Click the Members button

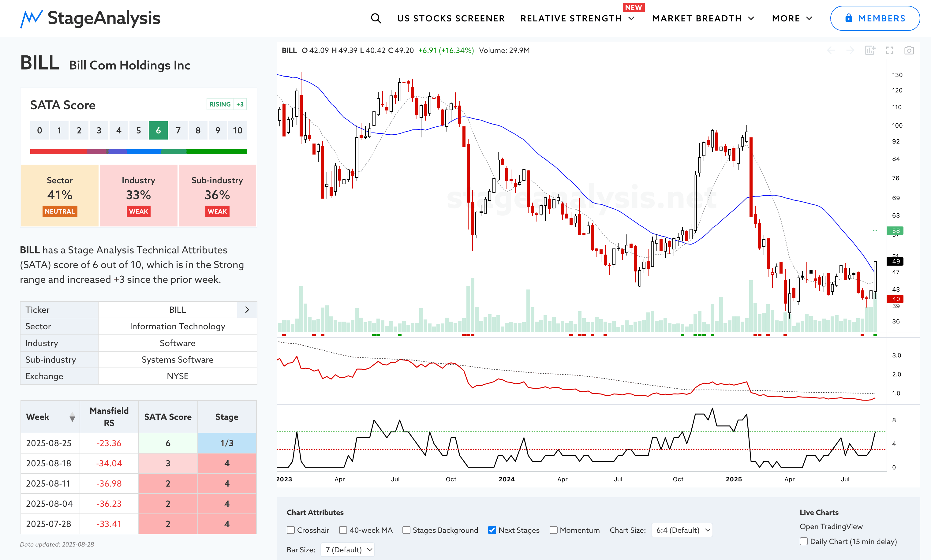pyautogui.click(x=875, y=18)
